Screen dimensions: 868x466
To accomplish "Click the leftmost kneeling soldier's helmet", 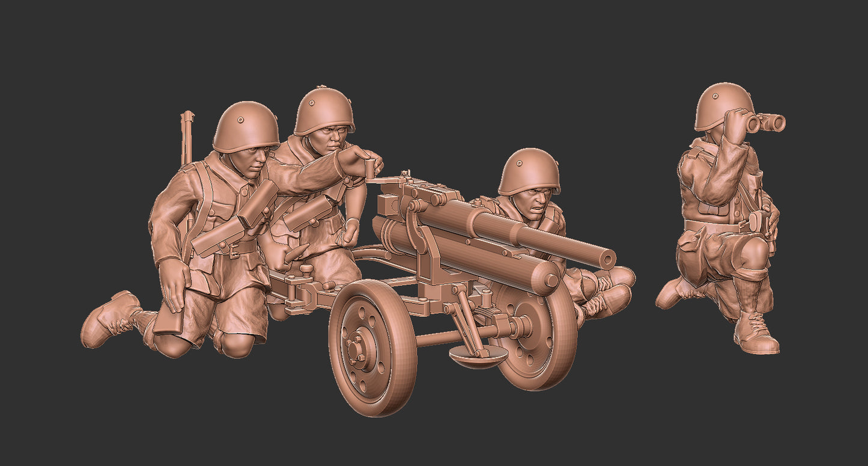I will 245,127.
